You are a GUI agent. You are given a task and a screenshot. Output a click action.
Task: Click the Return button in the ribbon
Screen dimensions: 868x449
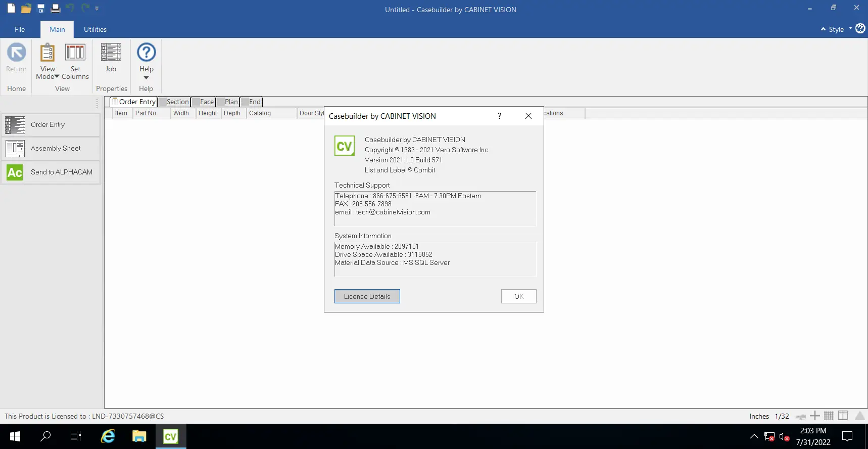[x=16, y=58]
